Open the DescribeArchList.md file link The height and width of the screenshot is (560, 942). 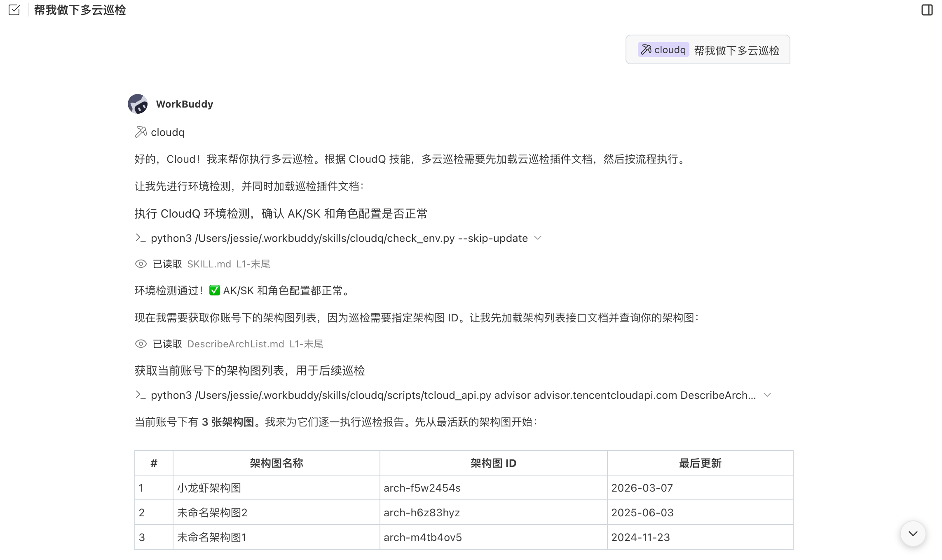coord(235,344)
